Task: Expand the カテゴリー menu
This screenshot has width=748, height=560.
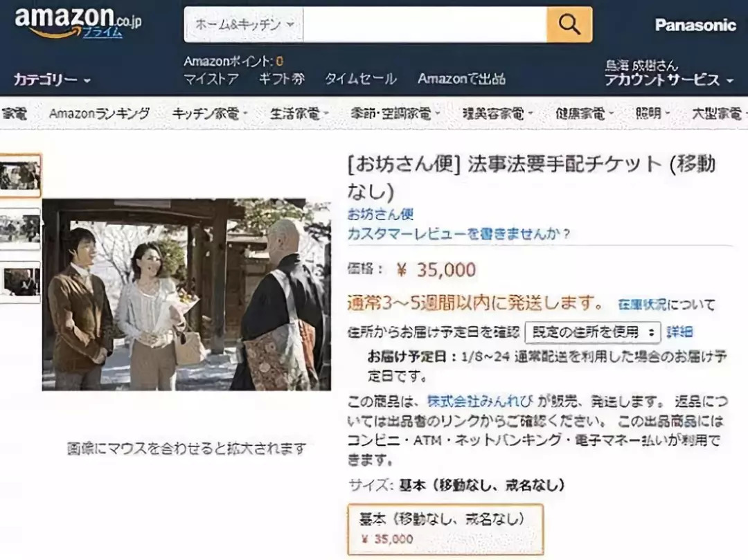Action: (x=51, y=80)
